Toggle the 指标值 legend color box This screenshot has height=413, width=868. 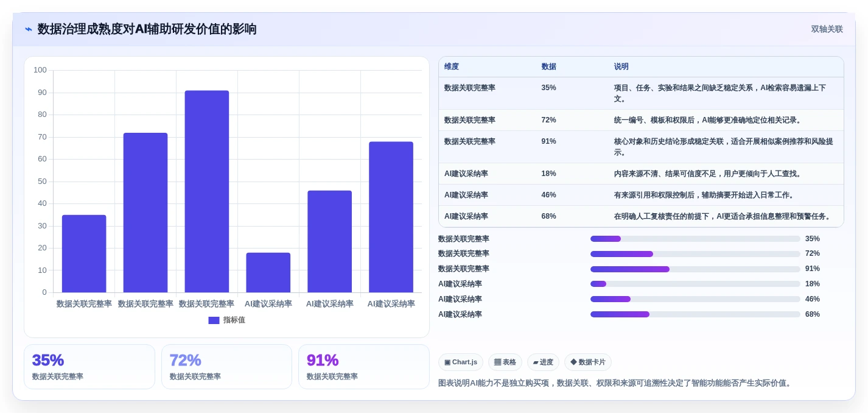(x=214, y=320)
